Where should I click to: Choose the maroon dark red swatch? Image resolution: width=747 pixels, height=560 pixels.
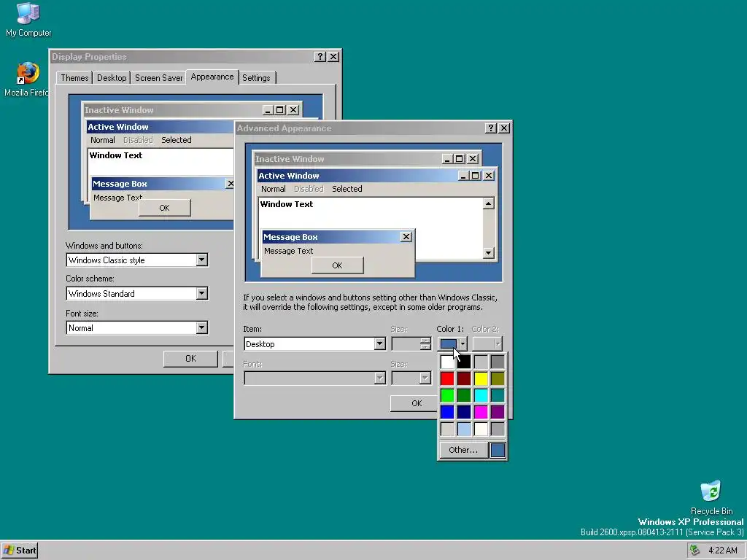[463, 378]
